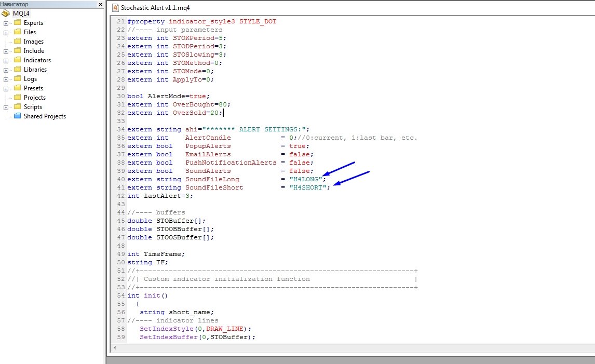The height and width of the screenshot is (364, 595).
Task: Click the horizontal scrollbar left arrow
Action: pos(115,347)
